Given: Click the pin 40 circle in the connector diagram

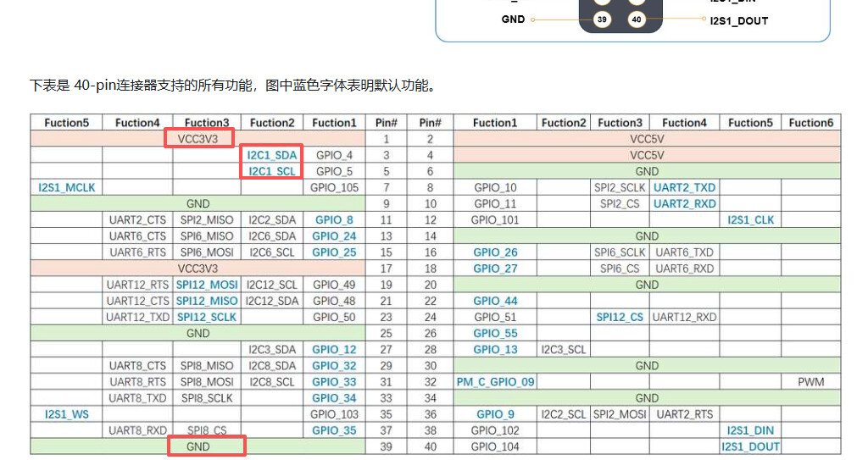Looking at the screenshot, I should (x=637, y=19).
